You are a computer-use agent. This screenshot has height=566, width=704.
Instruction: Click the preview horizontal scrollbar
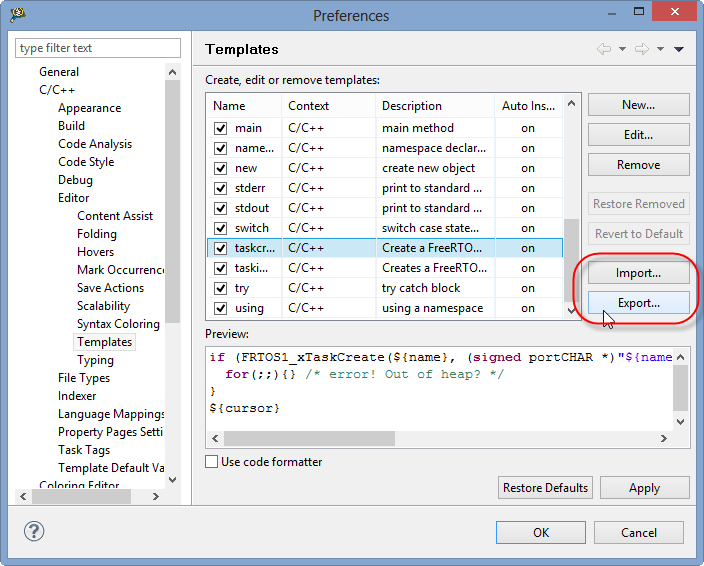(400, 438)
